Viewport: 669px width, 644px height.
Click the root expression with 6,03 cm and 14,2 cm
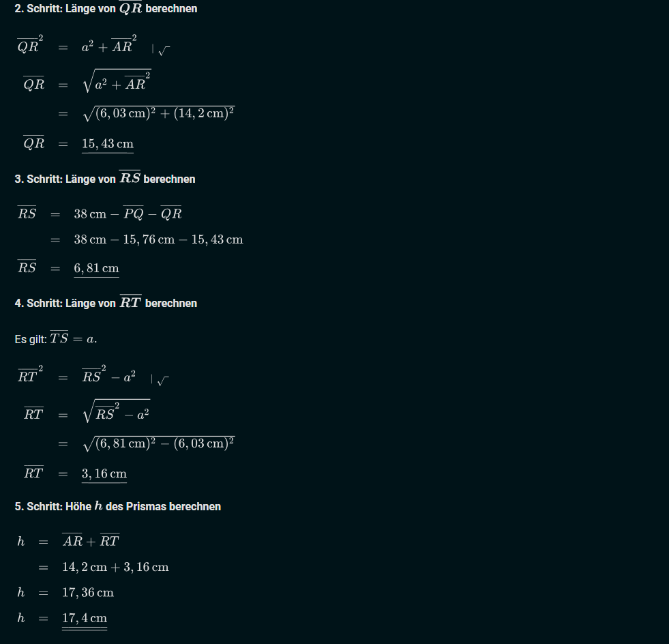(x=158, y=114)
